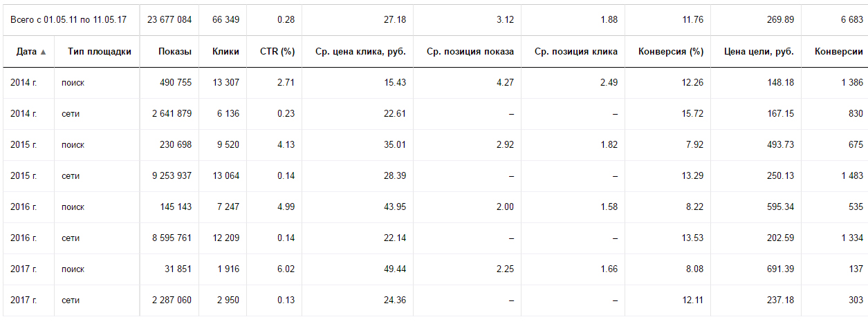
Task: Click Ср. позиция клика column header
Action: [576, 52]
